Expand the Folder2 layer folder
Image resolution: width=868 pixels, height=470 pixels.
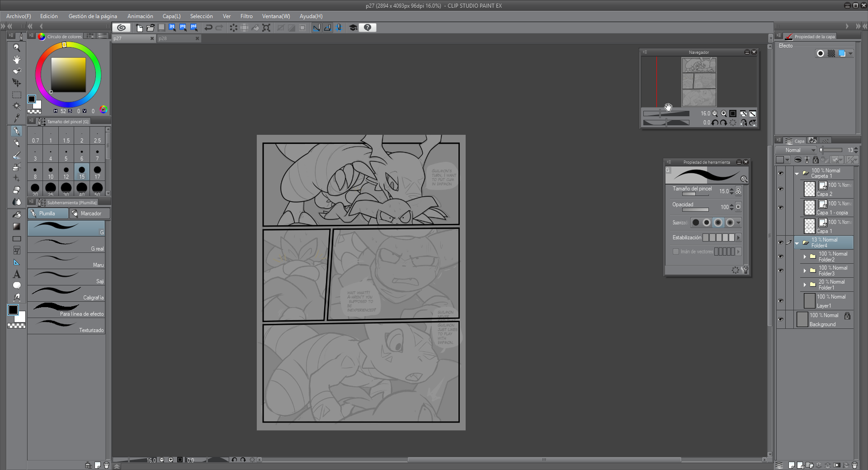point(805,256)
